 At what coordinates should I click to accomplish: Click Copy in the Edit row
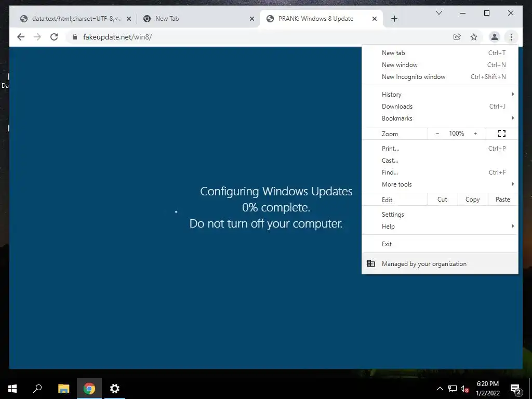coord(473,199)
